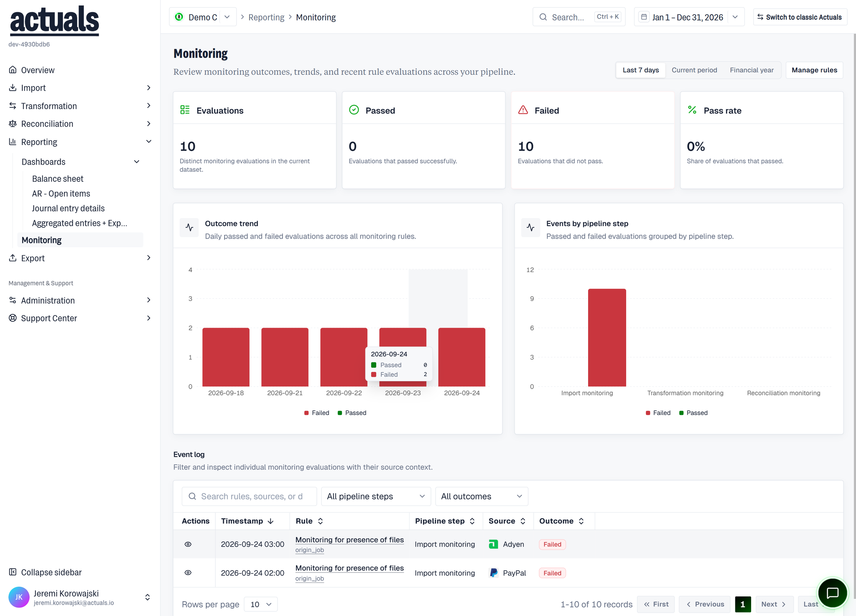Click the search magnifier icon in top bar
This screenshot has height=616, width=856.
pyautogui.click(x=543, y=17)
